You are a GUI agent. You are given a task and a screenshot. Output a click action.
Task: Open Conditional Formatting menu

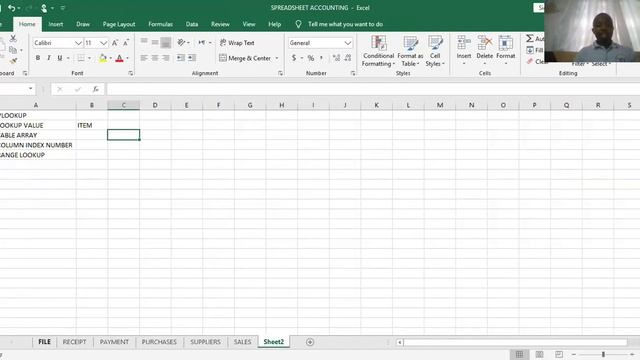378,51
